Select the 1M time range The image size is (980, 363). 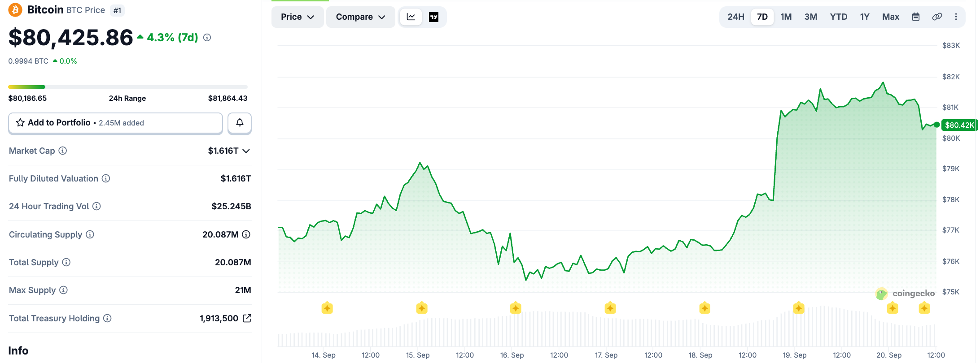pyautogui.click(x=786, y=17)
